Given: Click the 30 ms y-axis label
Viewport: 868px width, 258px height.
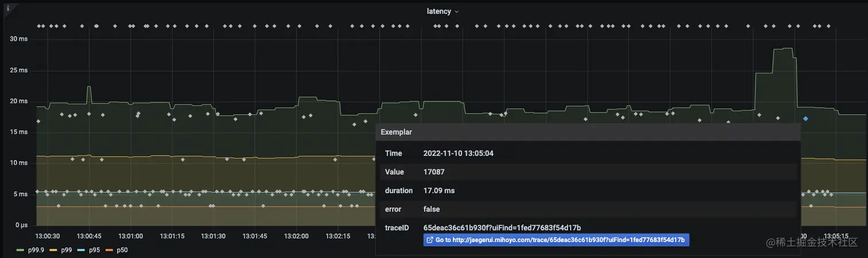Looking at the screenshot, I should [19, 39].
